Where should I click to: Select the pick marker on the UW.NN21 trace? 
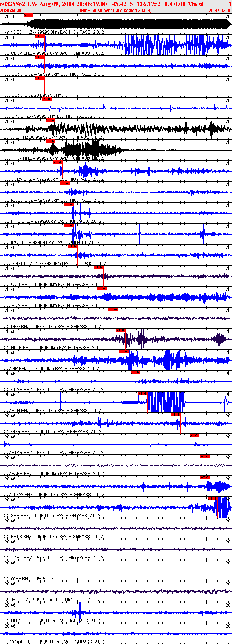coord(73,246)
